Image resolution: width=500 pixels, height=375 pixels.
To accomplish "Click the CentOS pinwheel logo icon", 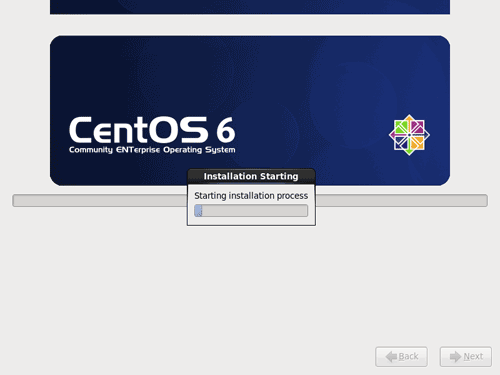I will point(409,135).
